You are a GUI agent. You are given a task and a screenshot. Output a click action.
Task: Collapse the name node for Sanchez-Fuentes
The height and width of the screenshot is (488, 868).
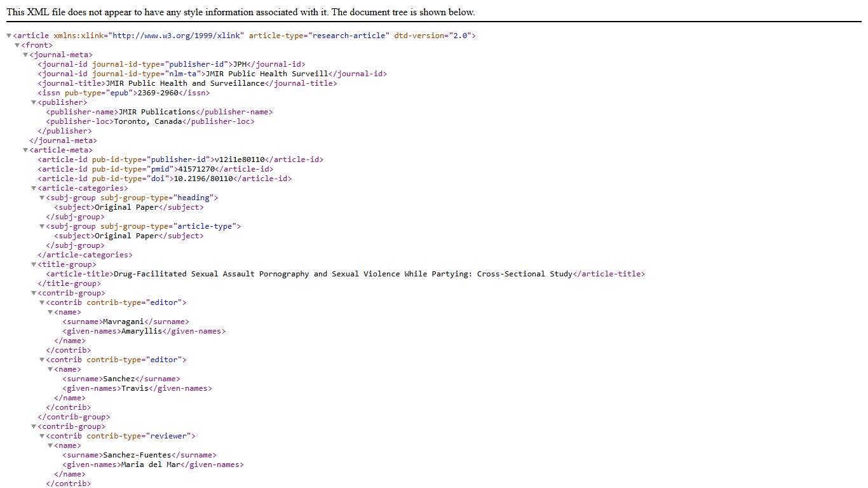[x=50, y=446]
